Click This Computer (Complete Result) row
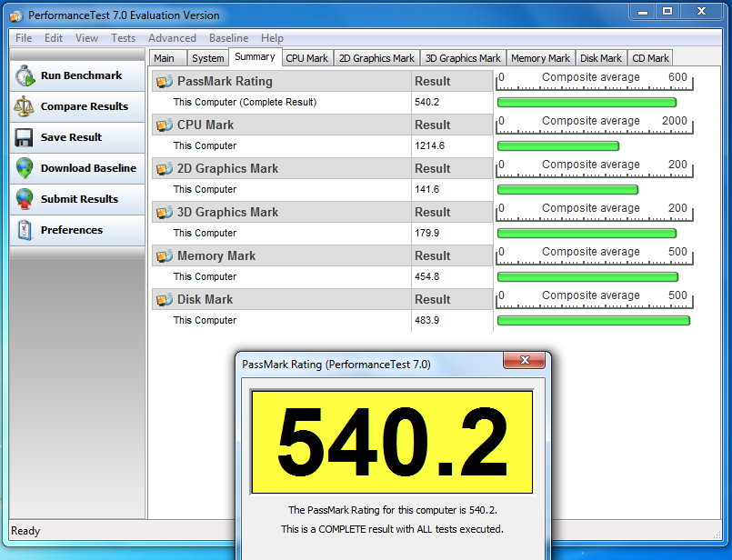The width and height of the screenshot is (732, 560). point(282,102)
